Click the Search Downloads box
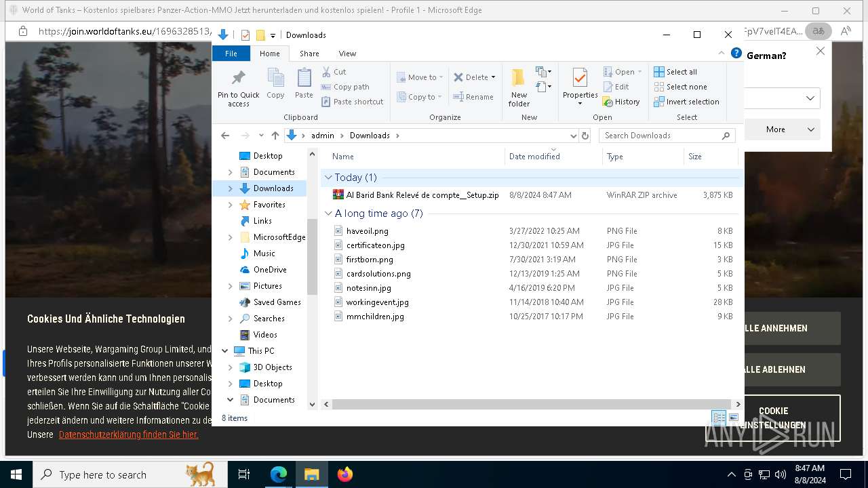Viewport: 868px width, 488px height. point(667,136)
